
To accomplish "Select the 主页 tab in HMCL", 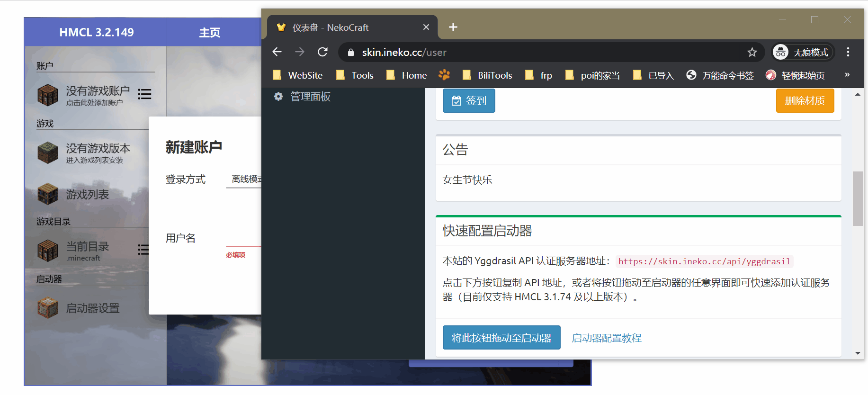I will point(209,32).
